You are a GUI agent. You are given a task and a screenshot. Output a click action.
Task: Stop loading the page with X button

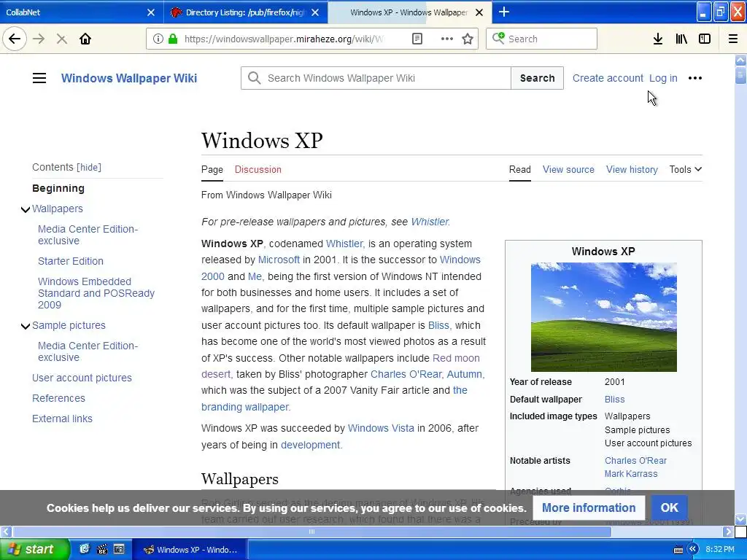[61, 39]
